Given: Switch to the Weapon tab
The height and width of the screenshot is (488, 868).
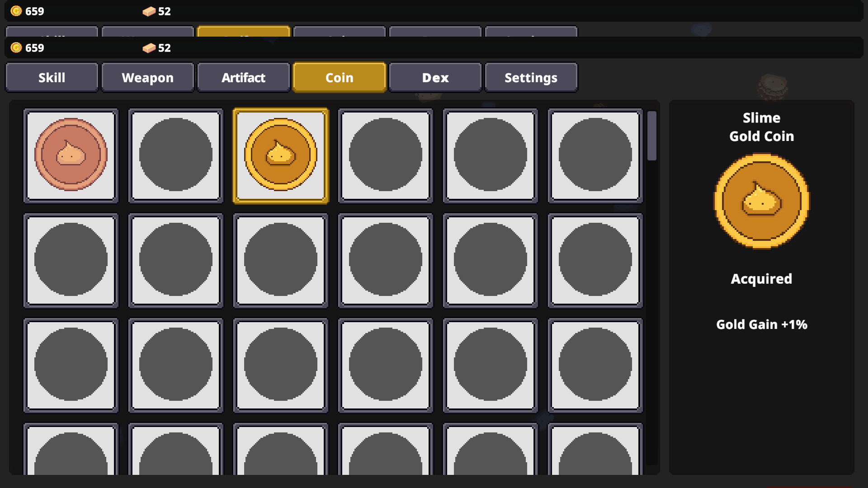Looking at the screenshot, I should pos(148,78).
